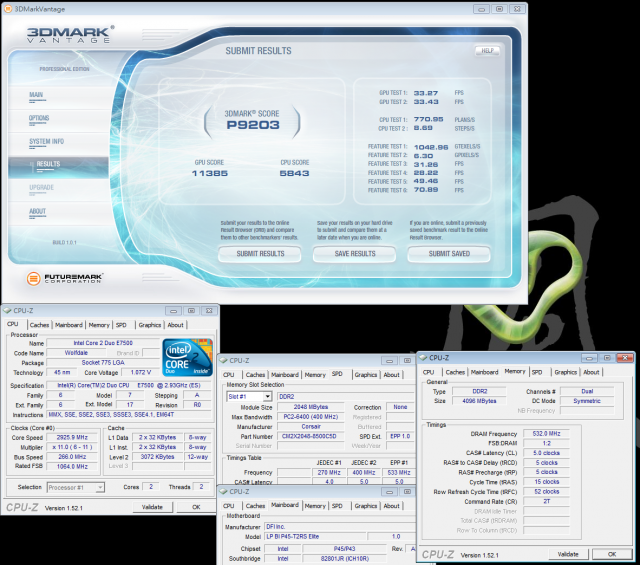
Task: Minimize the 3DMark Vantage window
Action: tap(482, 9)
